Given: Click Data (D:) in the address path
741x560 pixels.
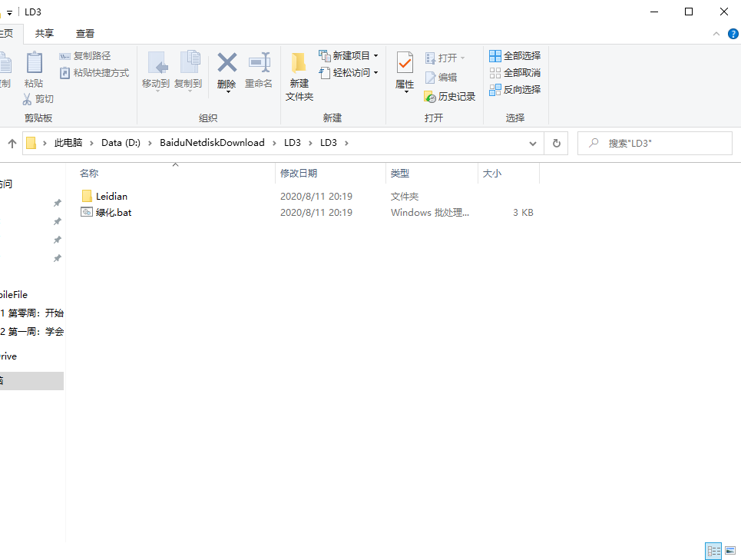Looking at the screenshot, I should 121,143.
